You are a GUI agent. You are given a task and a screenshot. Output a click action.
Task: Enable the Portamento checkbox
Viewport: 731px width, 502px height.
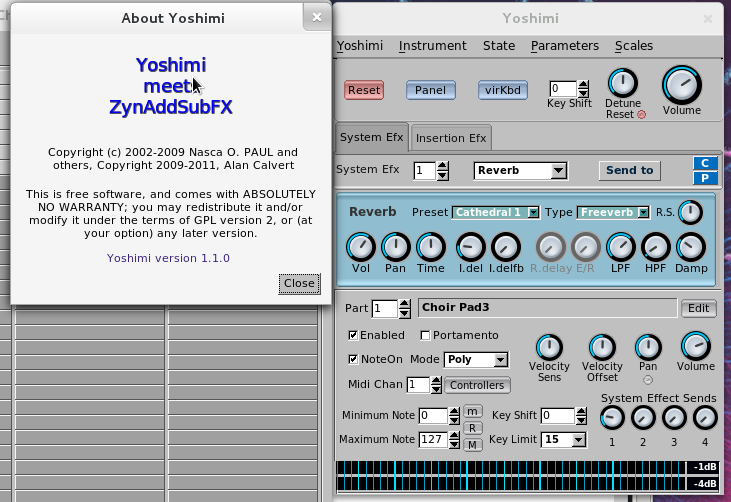point(425,335)
